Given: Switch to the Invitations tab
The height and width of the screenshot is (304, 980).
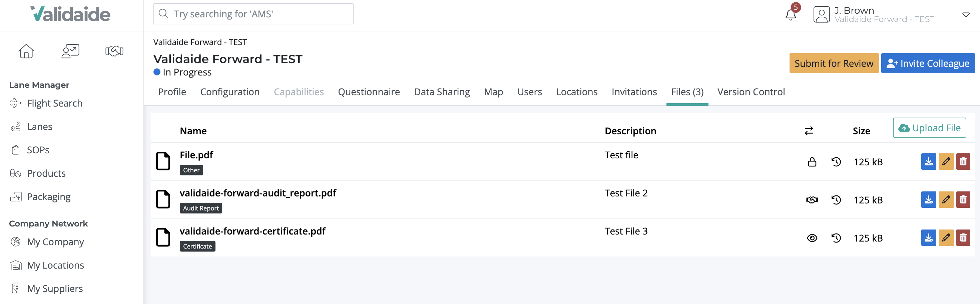Looking at the screenshot, I should pos(634,92).
